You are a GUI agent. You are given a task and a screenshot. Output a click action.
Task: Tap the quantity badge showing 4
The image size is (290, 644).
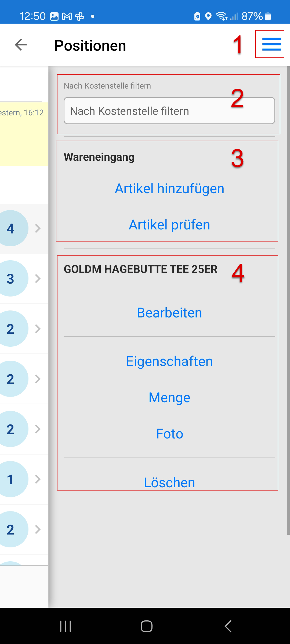pyautogui.click(x=11, y=228)
